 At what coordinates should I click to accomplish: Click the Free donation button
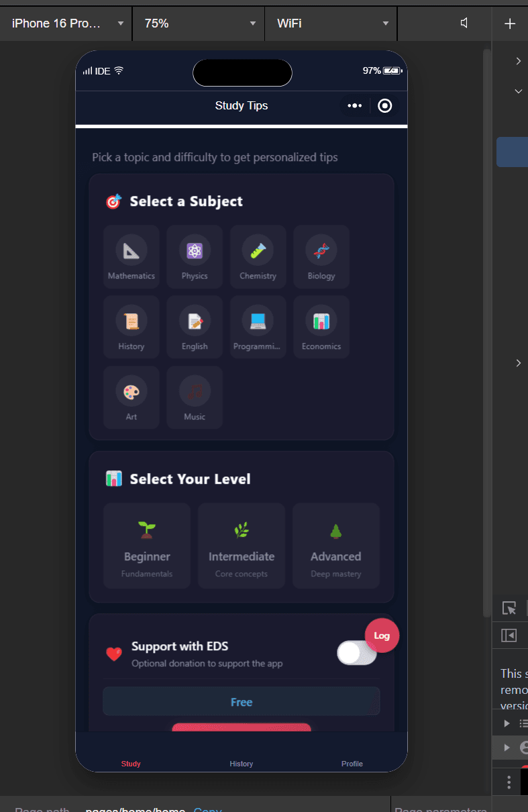(242, 702)
